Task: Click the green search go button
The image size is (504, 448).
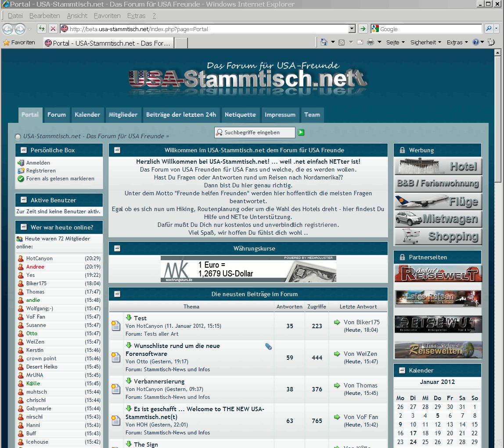Action: tap(301, 133)
